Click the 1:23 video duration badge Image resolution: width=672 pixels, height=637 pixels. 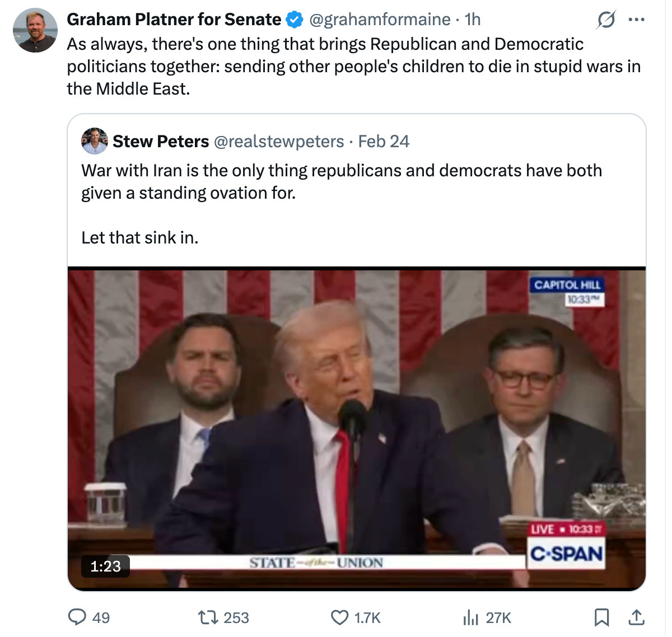[x=105, y=566]
